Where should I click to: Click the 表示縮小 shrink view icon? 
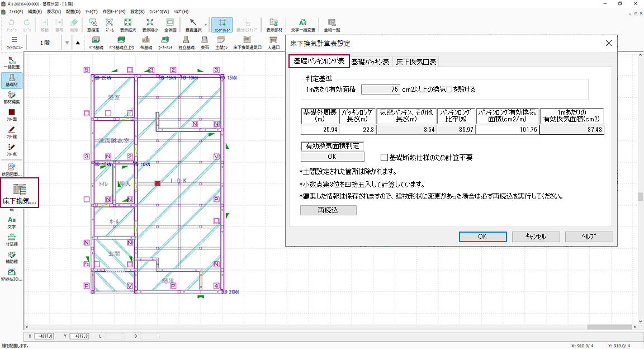[150, 25]
